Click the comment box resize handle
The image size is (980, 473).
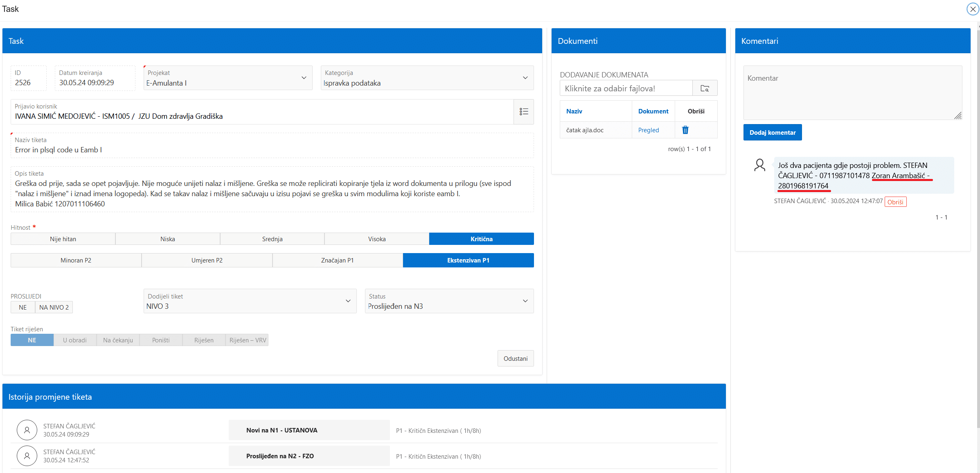coord(958,116)
